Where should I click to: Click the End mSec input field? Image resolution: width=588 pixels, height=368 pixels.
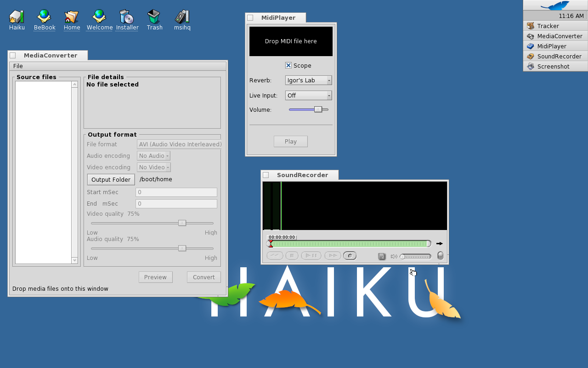176,204
